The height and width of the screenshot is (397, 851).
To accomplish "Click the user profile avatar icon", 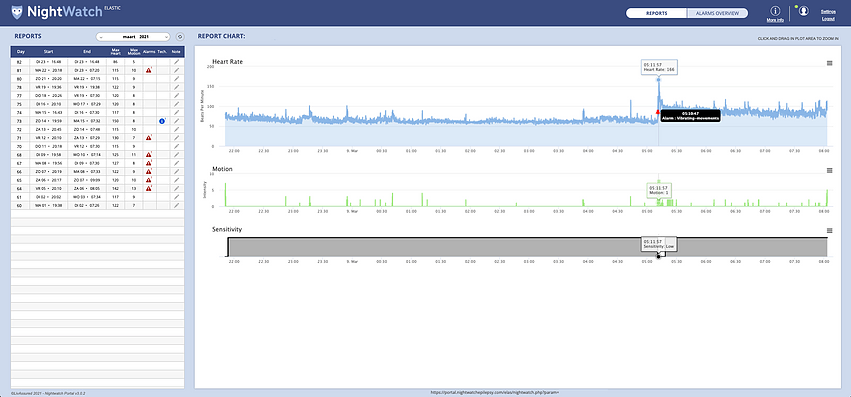I will point(804,11).
